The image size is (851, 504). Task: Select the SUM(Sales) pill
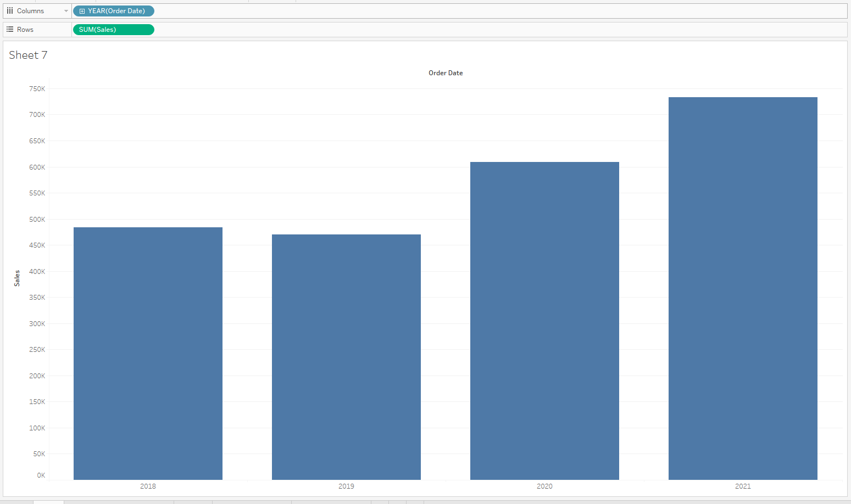(x=113, y=29)
